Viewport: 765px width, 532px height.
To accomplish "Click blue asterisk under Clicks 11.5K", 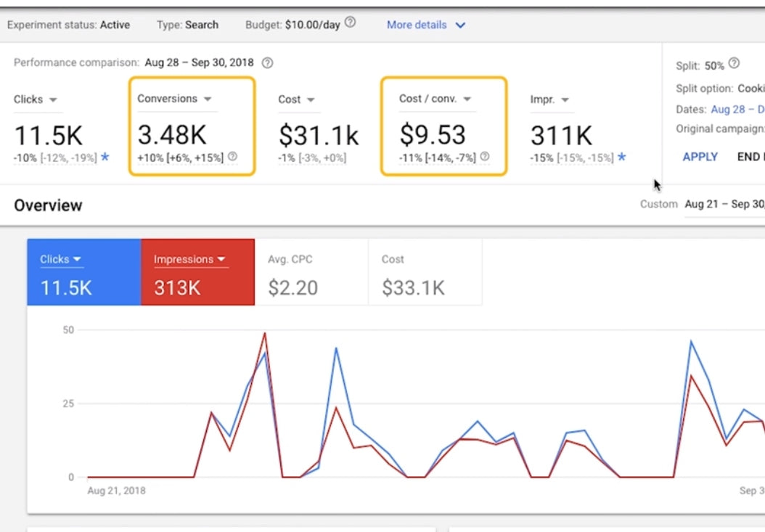I will [105, 157].
